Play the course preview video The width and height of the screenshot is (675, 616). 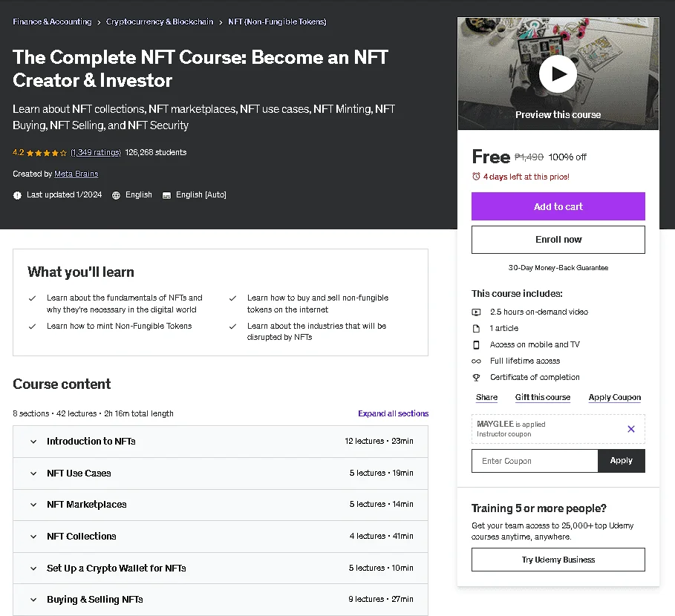[558, 74]
